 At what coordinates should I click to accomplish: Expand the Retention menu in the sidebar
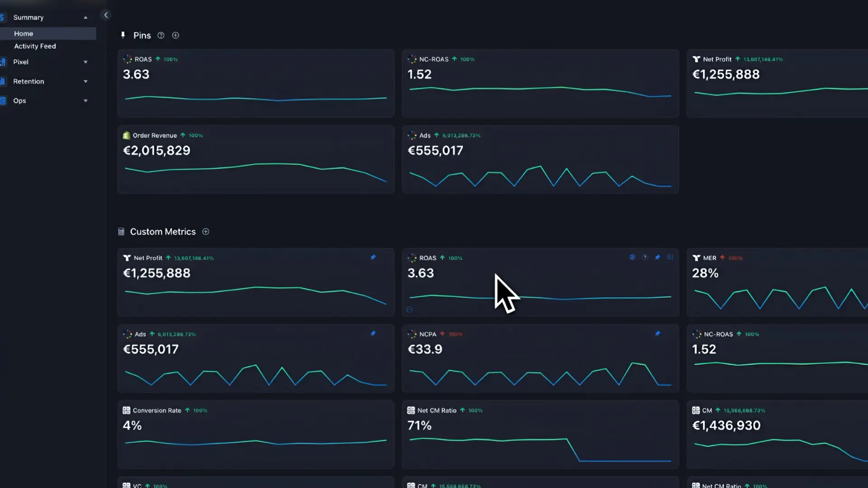85,81
